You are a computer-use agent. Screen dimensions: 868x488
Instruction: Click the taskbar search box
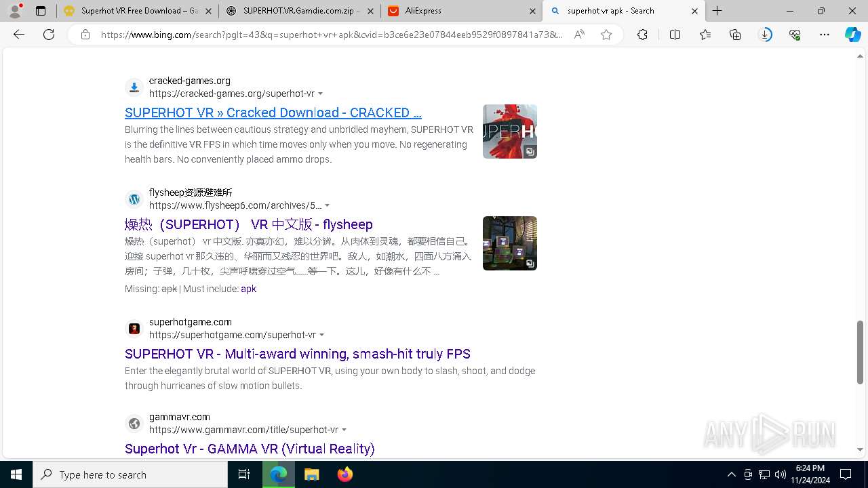click(x=130, y=474)
